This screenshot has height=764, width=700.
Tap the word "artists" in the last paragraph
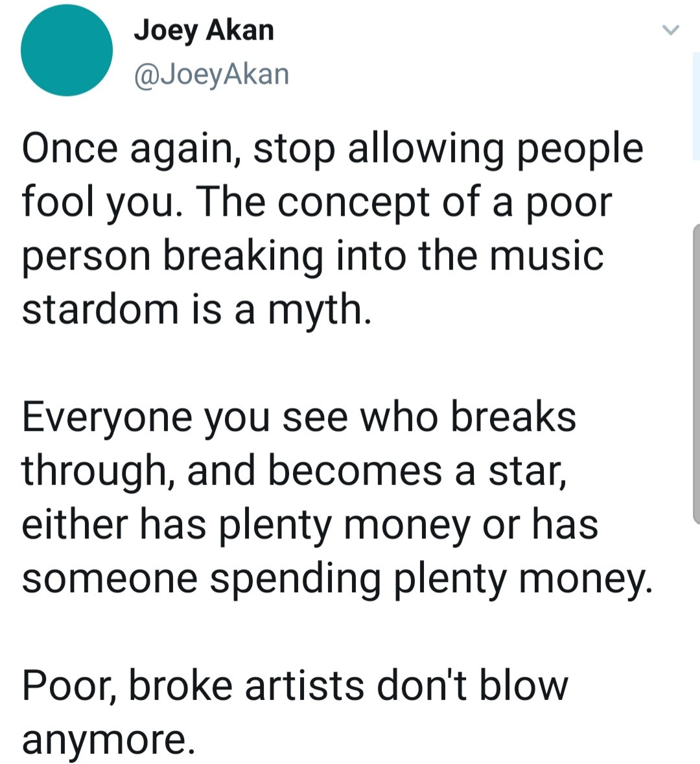point(304,686)
